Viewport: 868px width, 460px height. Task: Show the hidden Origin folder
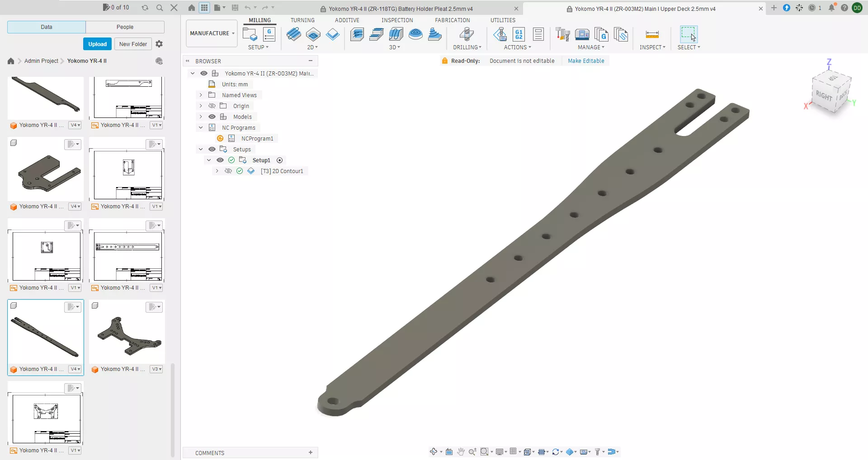tap(212, 106)
